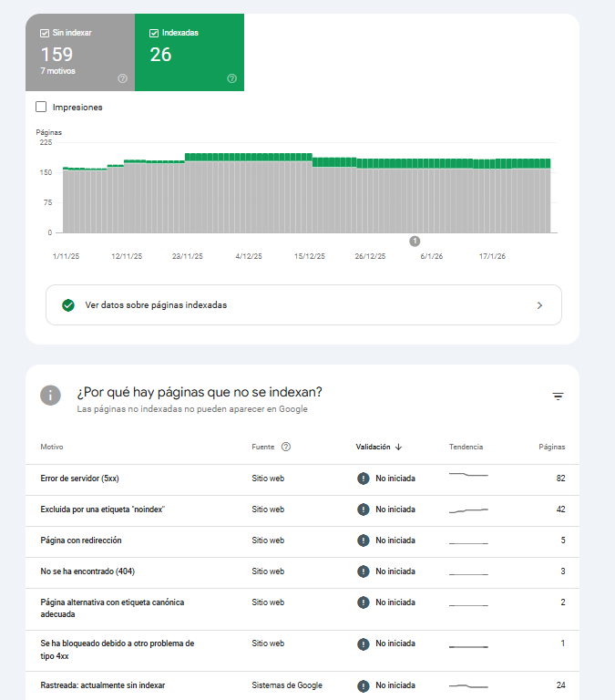Click the help icon in Indexadas card
The width and height of the screenshot is (615, 700).
click(x=231, y=78)
